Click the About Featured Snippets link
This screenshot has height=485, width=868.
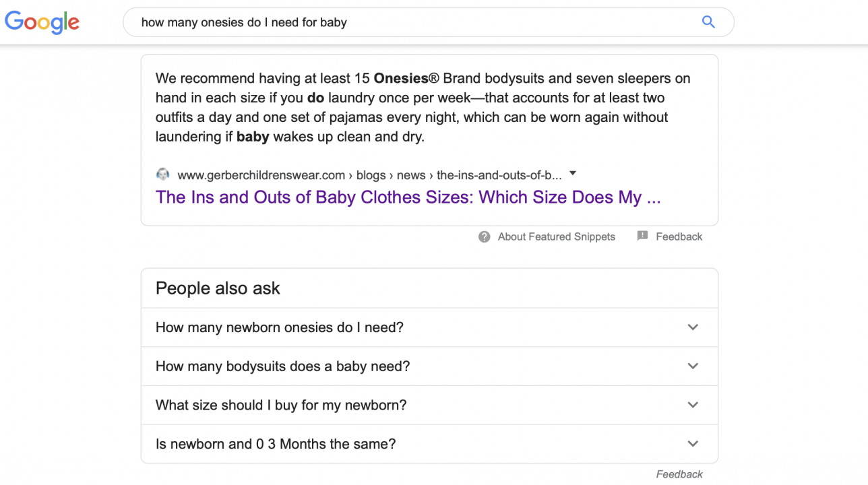pyautogui.click(x=557, y=236)
